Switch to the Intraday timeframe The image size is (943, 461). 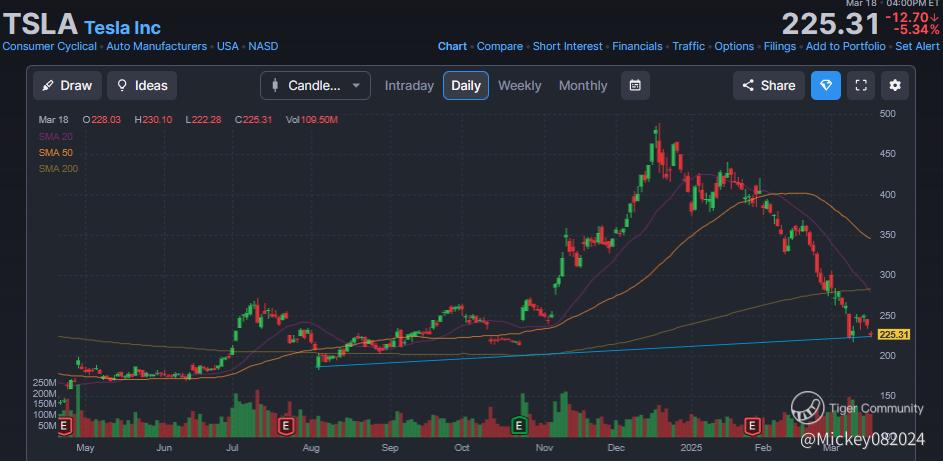pos(409,86)
